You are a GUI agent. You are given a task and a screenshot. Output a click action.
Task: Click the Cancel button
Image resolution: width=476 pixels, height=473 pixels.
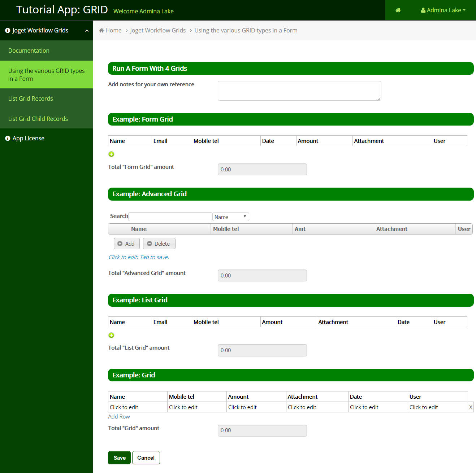pos(146,457)
